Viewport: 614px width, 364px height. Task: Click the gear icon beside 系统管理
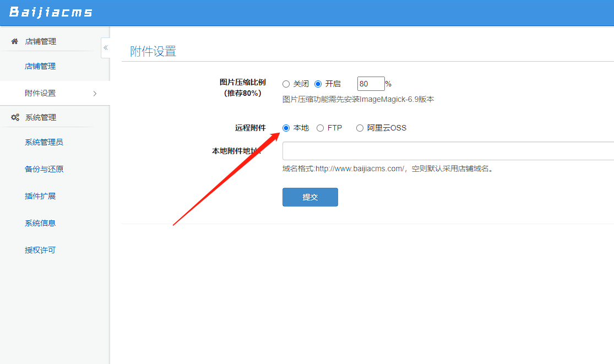[15, 117]
